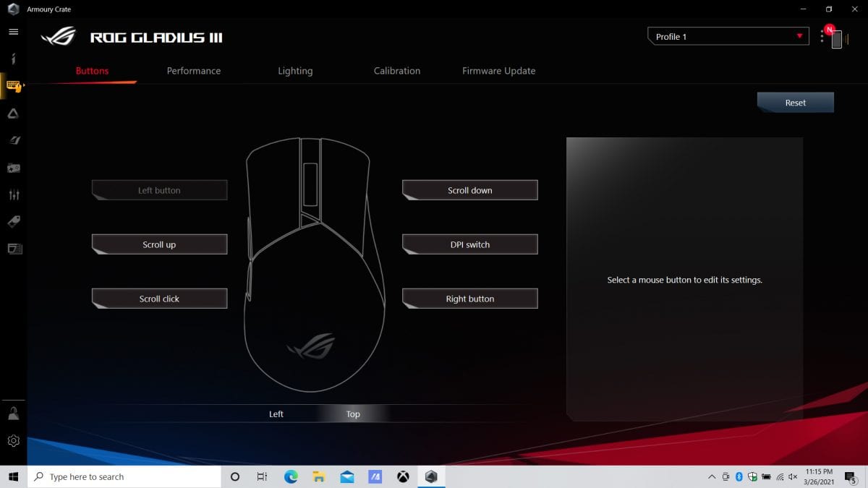Select the Right button mapping

click(x=470, y=299)
